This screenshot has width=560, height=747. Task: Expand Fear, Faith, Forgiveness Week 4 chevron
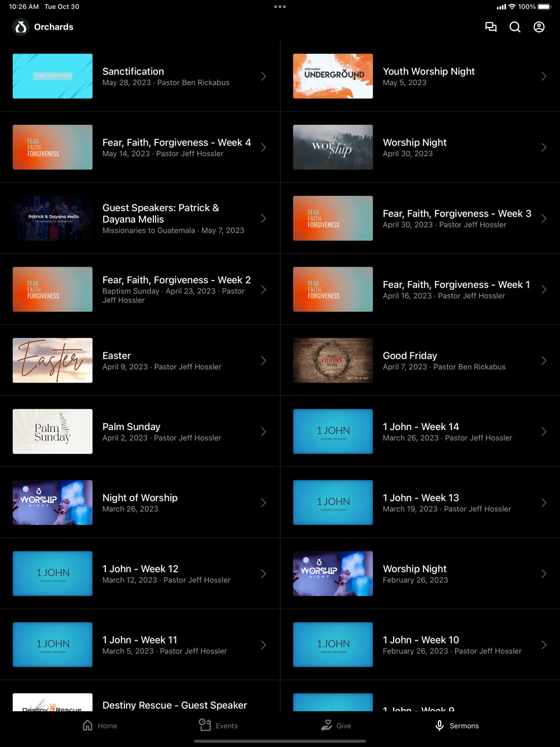pyautogui.click(x=263, y=147)
